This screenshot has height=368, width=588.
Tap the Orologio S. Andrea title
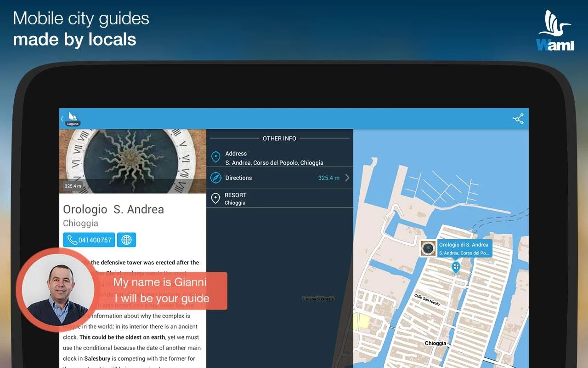113,209
